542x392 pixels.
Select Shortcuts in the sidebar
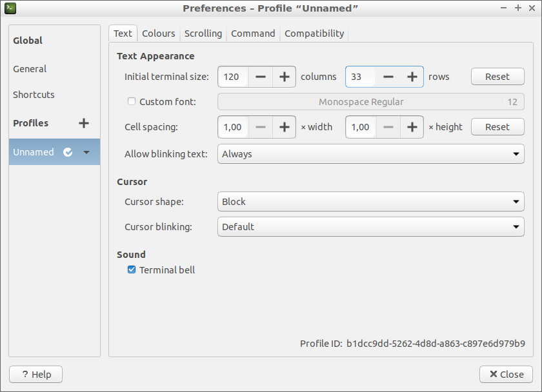34,95
